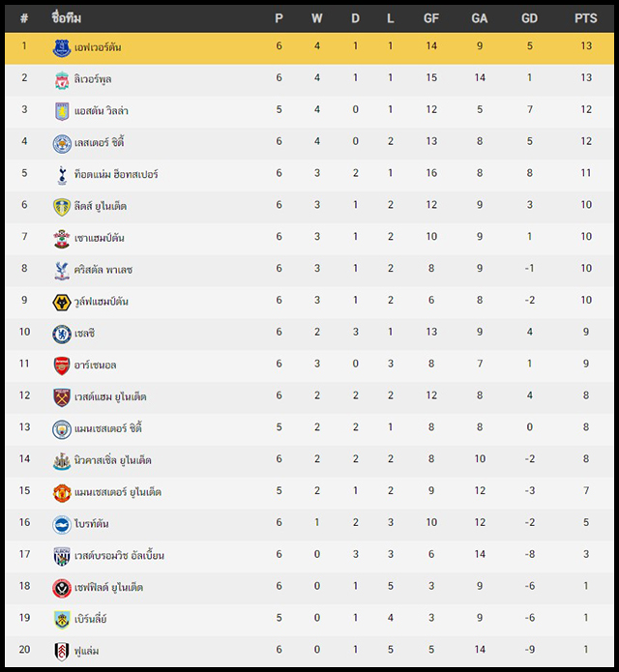The image size is (619, 672).
Task: Click the Everton club crest
Action: [x=62, y=48]
